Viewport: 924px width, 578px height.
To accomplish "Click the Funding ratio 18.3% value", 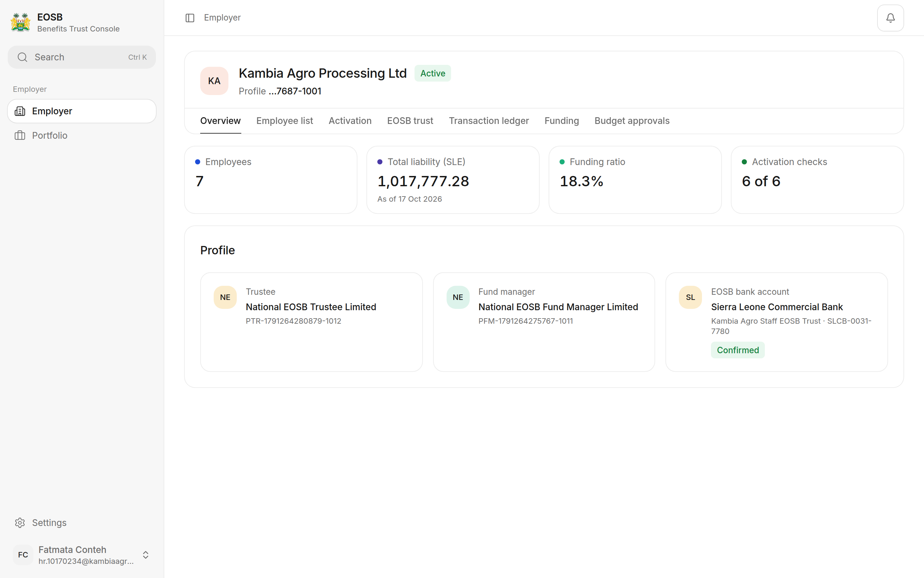I will click(581, 181).
